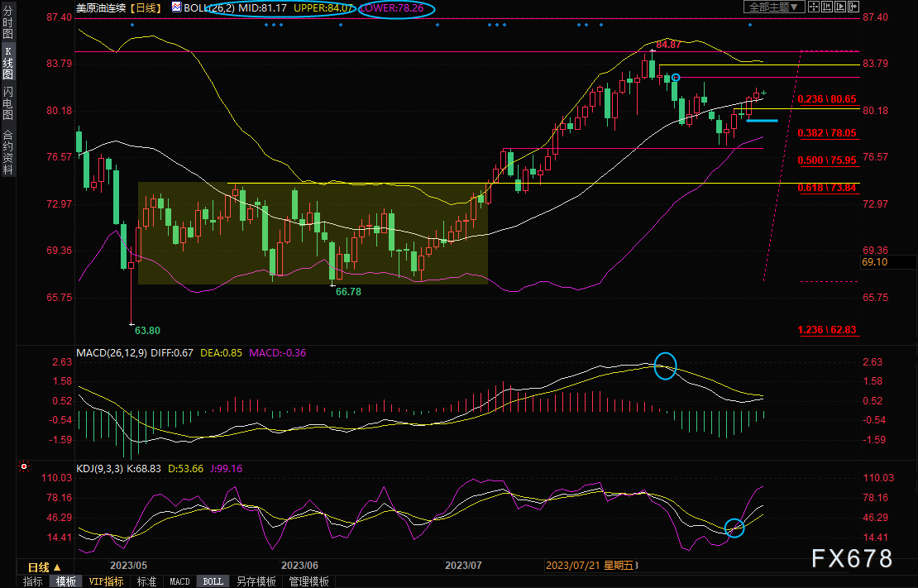Click the 另存模板 button

[256, 581]
